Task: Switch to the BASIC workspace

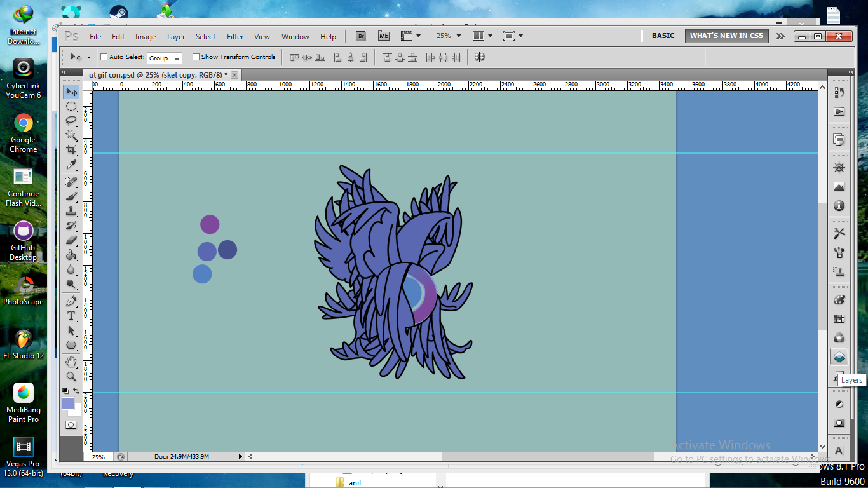Action: (663, 36)
